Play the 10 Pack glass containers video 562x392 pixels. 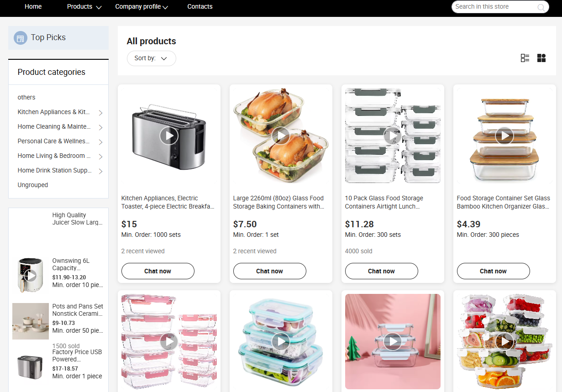click(x=393, y=136)
